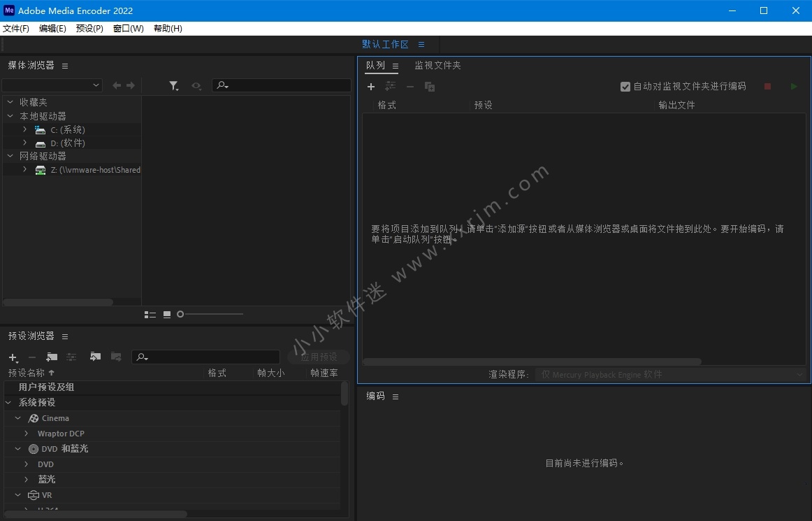Expand the Wraptor DCP preset folder
The height and width of the screenshot is (521, 812).
pyautogui.click(x=27, y=434)
